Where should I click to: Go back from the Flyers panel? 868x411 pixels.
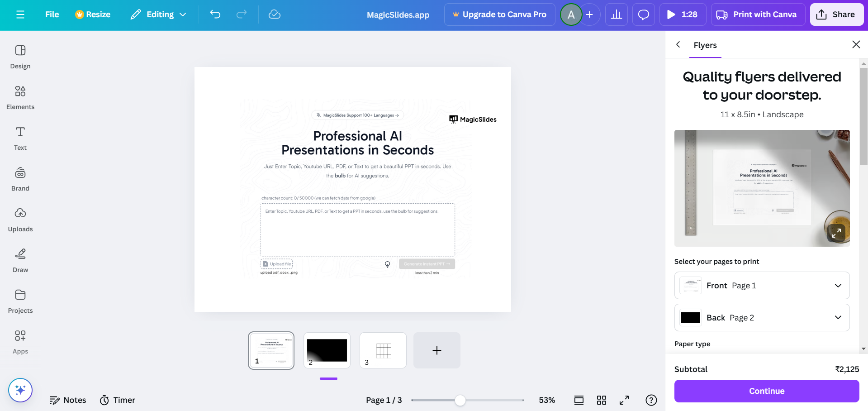pos(678,44)
